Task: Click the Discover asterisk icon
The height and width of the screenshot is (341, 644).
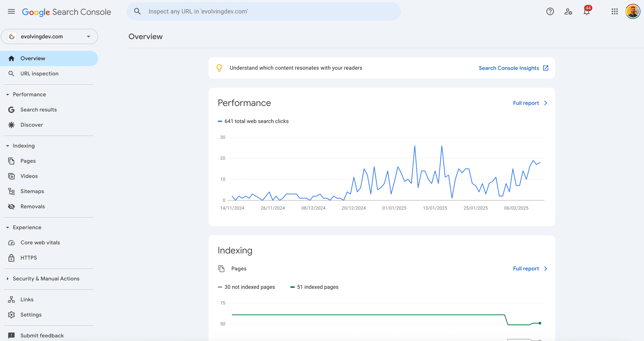Action: tap(11, 125)
